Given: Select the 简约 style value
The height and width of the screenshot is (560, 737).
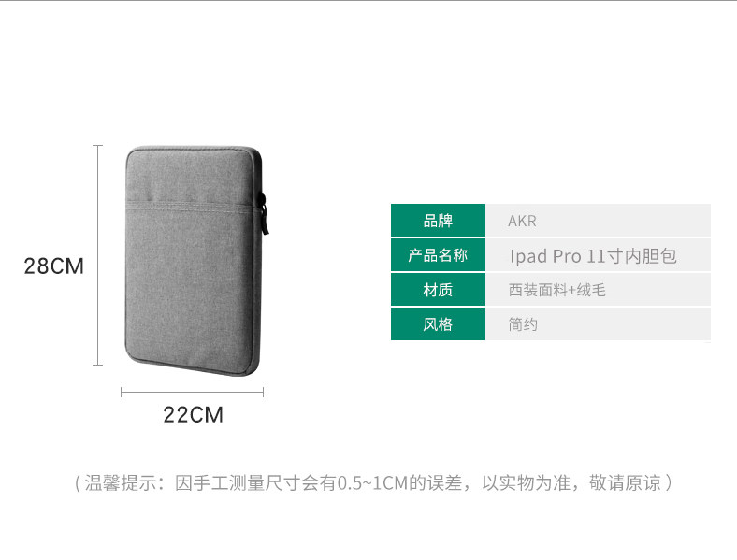Looking at the screenshot, I should point(523,324).
